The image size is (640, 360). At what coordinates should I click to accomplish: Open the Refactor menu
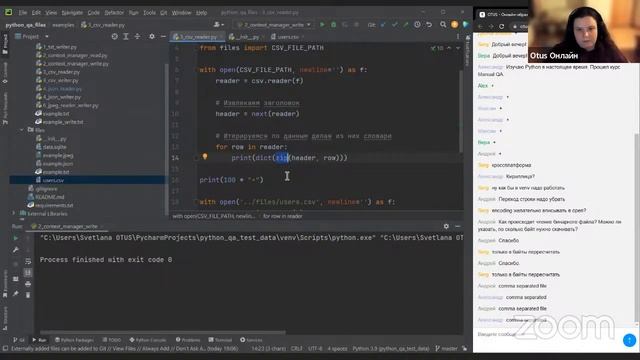114,13
